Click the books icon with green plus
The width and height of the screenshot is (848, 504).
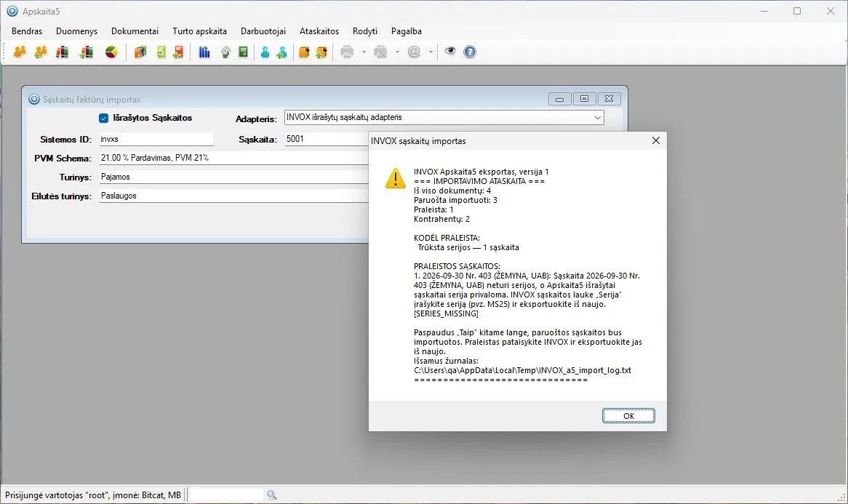point(86,52)
